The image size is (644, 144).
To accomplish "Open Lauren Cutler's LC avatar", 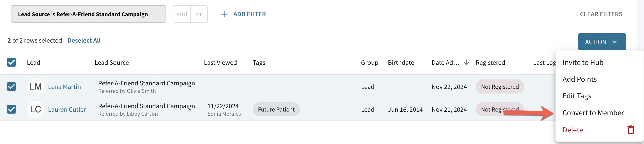I will 35,109.
